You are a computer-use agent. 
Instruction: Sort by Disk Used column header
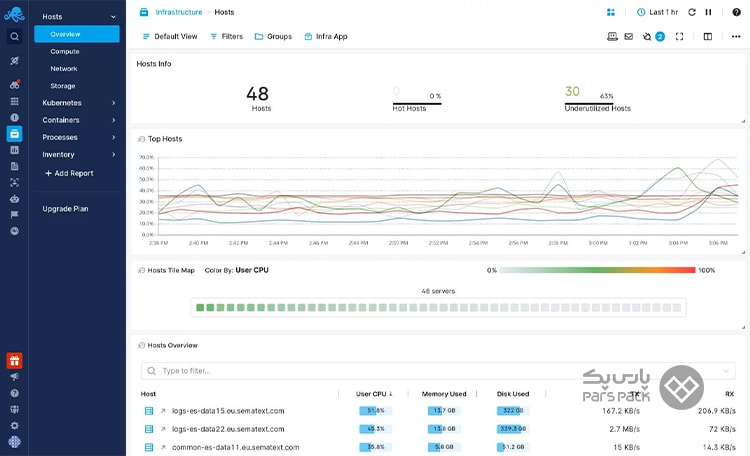pyautogui.click(x=513, y=394)
